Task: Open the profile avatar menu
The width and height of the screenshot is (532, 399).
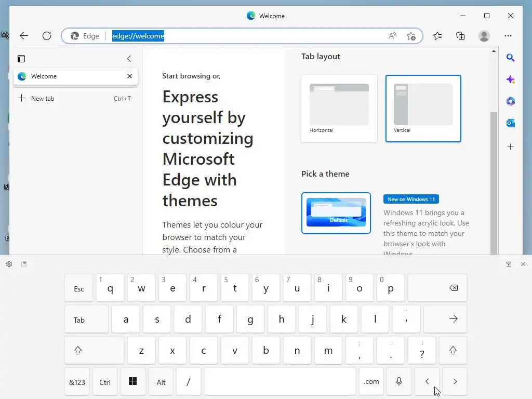Action: (484, 36)
